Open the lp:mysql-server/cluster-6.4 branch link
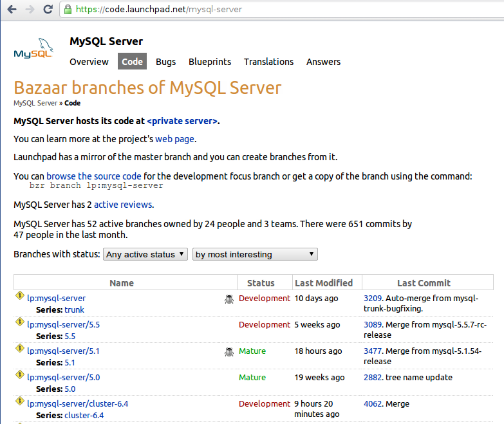This screenshot has height=424, width=504. pos(77,404)
